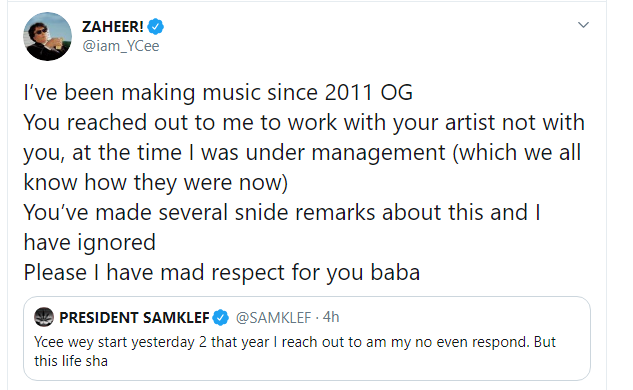Click the verified badge beside PRESIDENT SAMKLEF
This screenshot has width=633, height=390.
[221, 318]
